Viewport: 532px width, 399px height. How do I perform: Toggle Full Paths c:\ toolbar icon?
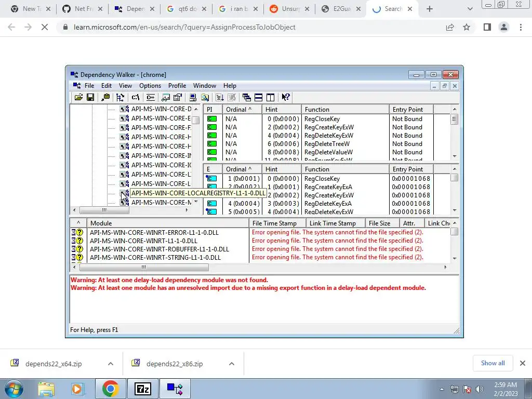136,97
